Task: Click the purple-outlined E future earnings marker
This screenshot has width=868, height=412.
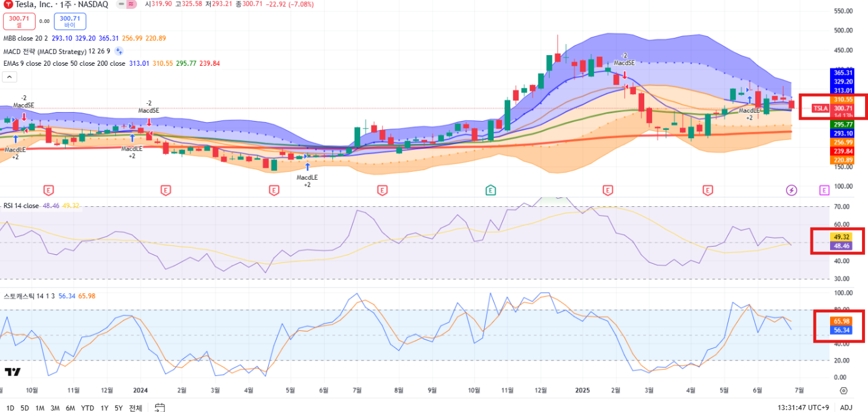Action: point(824,190)
